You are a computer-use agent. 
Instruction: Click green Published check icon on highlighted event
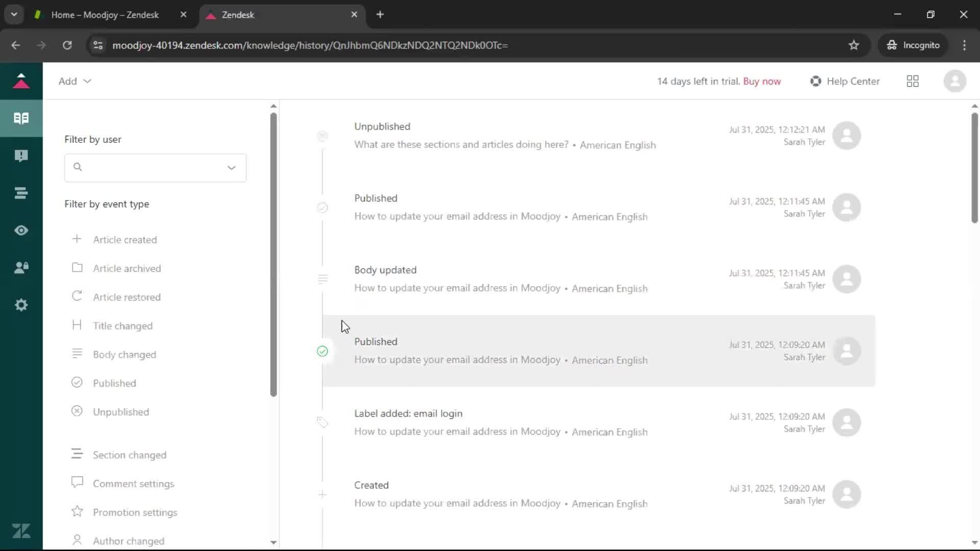tap(323, 351)
